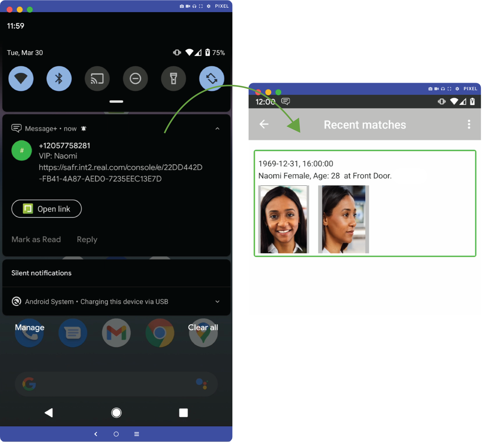Tap the screen cast tile

[x=97, y=79]
